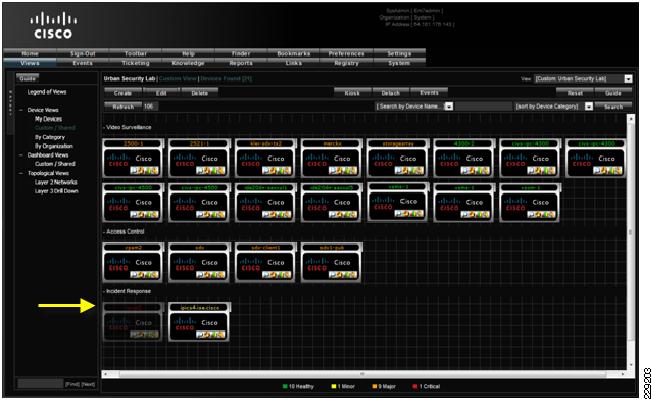Select the ipics4.ise.cisco device tile
The width and height of the screenshot is (652, 400).
(x=199, y=322)
